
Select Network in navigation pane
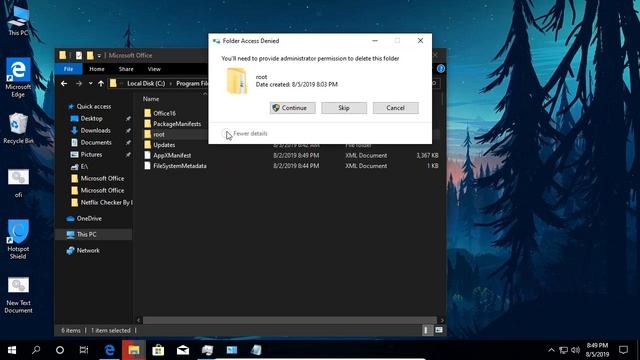[88, 251]
